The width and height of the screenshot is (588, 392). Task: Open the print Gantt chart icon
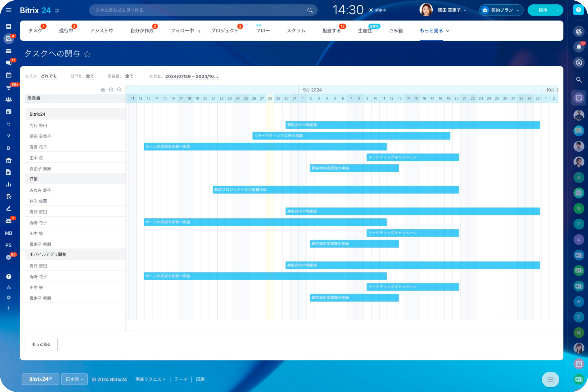pyautogui.click(x=103, y=90)
